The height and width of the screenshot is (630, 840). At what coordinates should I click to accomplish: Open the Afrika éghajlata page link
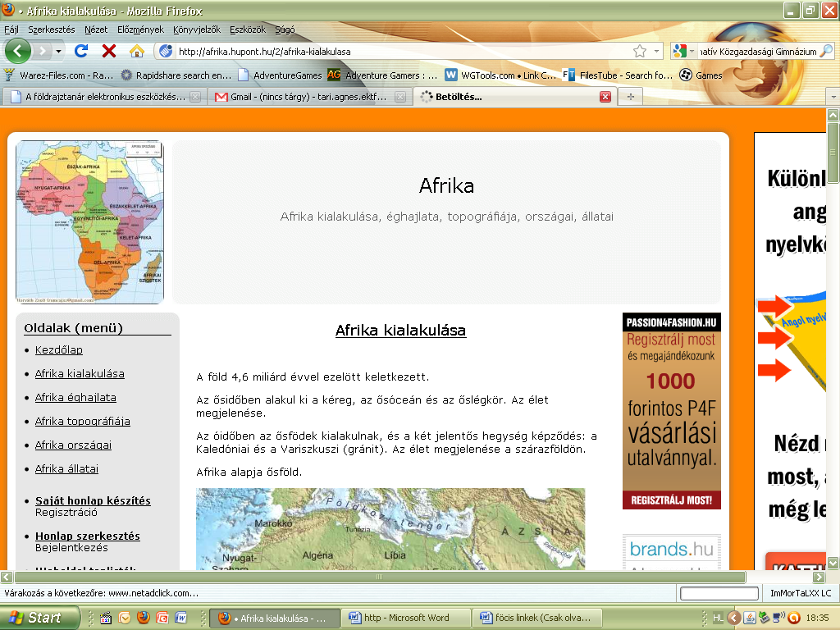click(75, 398)
